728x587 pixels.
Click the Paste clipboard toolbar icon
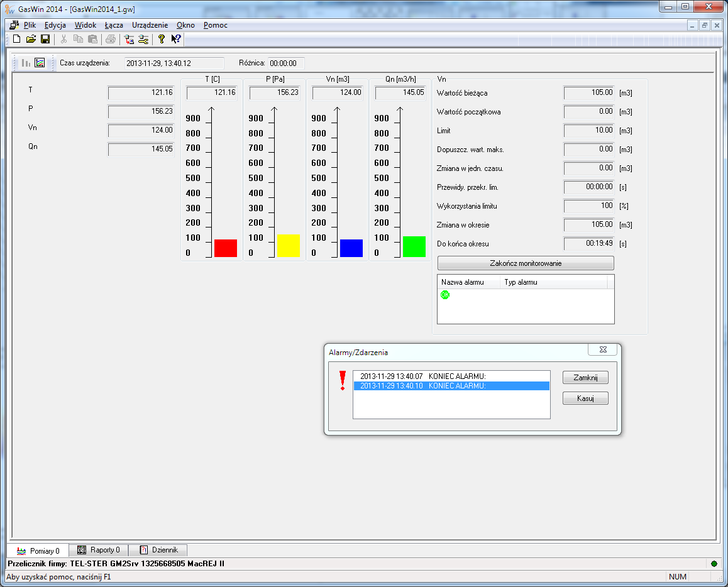click(92, 40)
